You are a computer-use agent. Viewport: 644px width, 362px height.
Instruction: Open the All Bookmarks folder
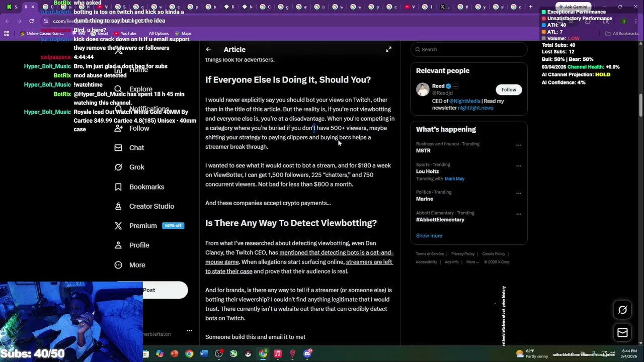click(622, 33)
